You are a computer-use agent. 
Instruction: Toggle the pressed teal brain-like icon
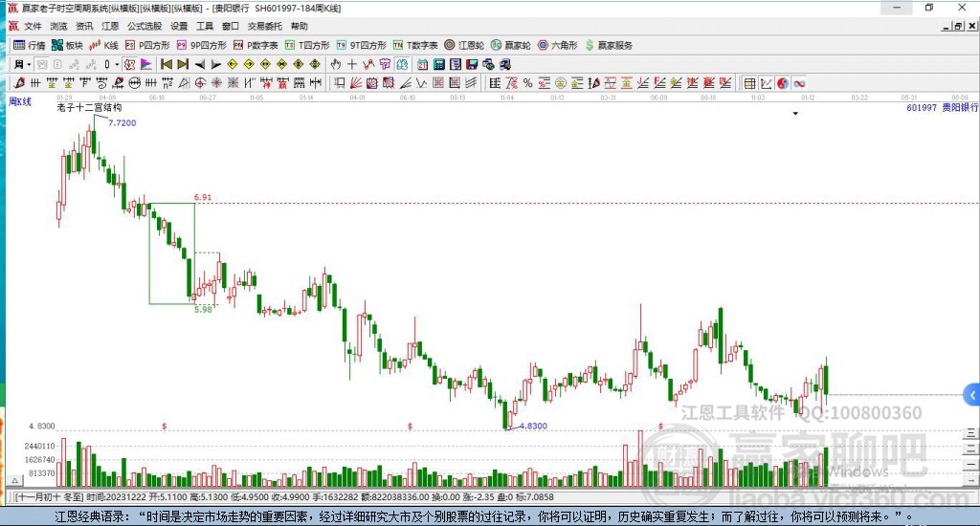tap(402, 64)
